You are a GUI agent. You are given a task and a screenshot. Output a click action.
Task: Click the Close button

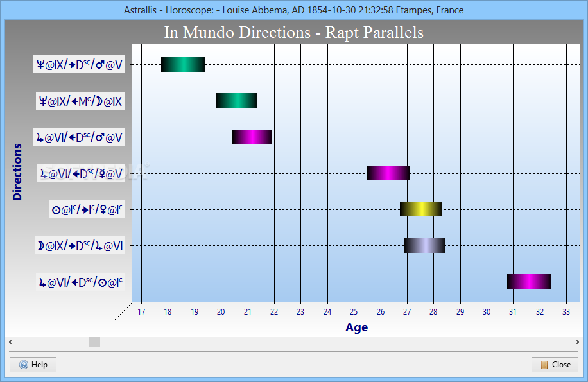pyautogui.click(x=555, y=365)
